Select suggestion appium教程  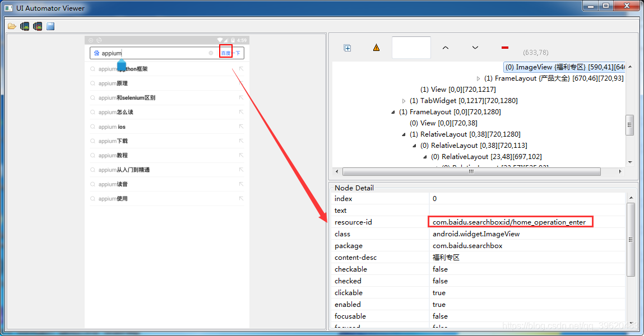[113, 156]
